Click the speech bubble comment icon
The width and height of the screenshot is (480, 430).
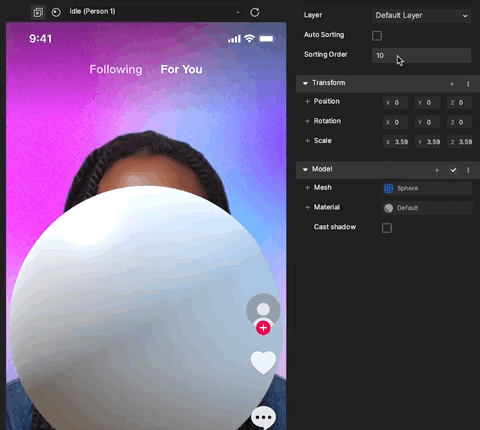point(263,417)
